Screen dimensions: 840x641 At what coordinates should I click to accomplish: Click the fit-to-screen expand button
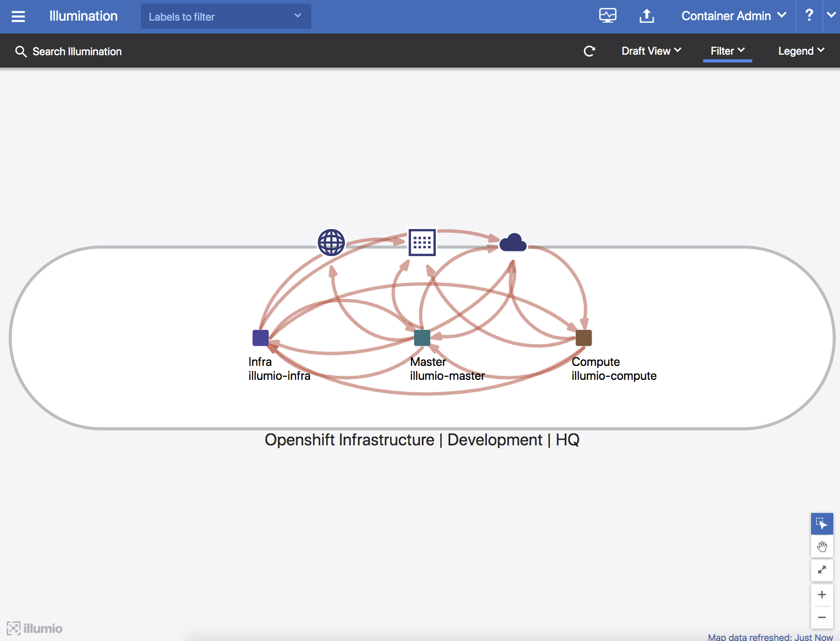coord(821,570)
